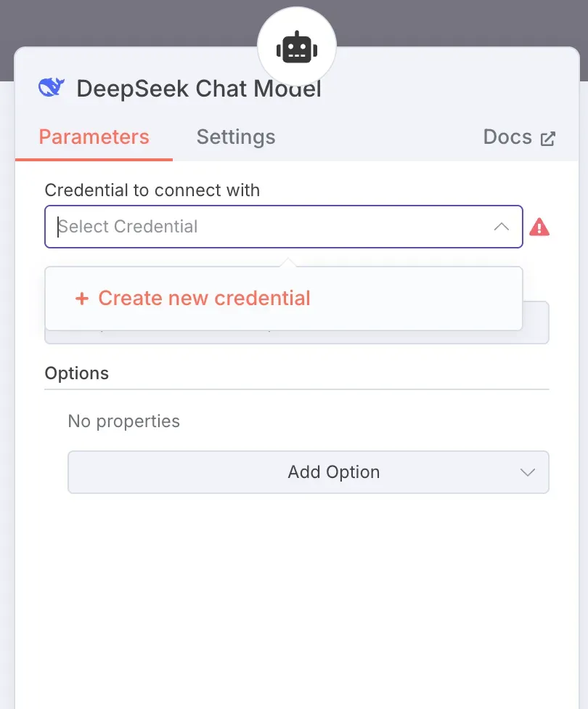Image resolution: width=588 pixels, height=709 pixels.
Task: Click the down chevron in Add Option
Action: point(528,472)
